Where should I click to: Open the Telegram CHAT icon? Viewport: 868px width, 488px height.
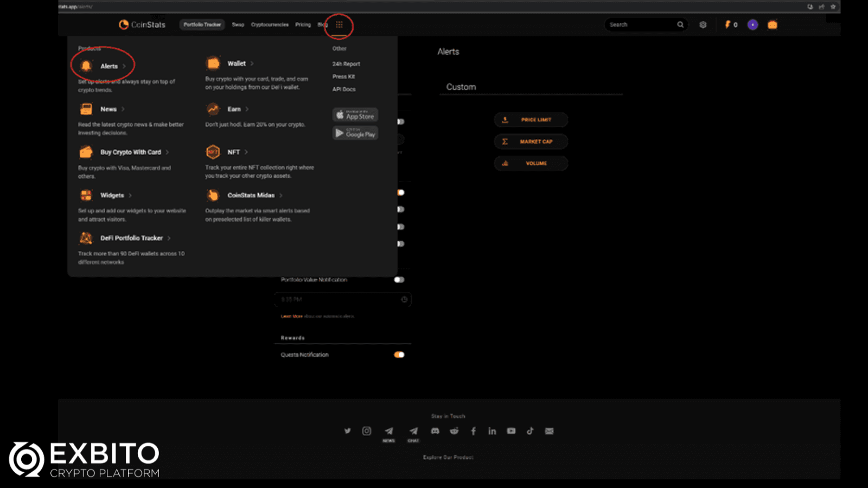[413, 431]
